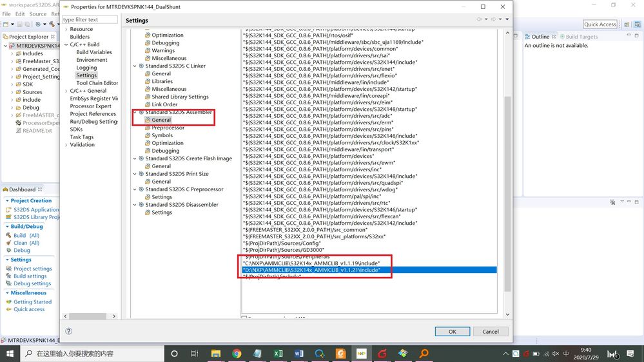Select the C/C++ perspective icon
This screenshot has height=362, width=644.
638,24
